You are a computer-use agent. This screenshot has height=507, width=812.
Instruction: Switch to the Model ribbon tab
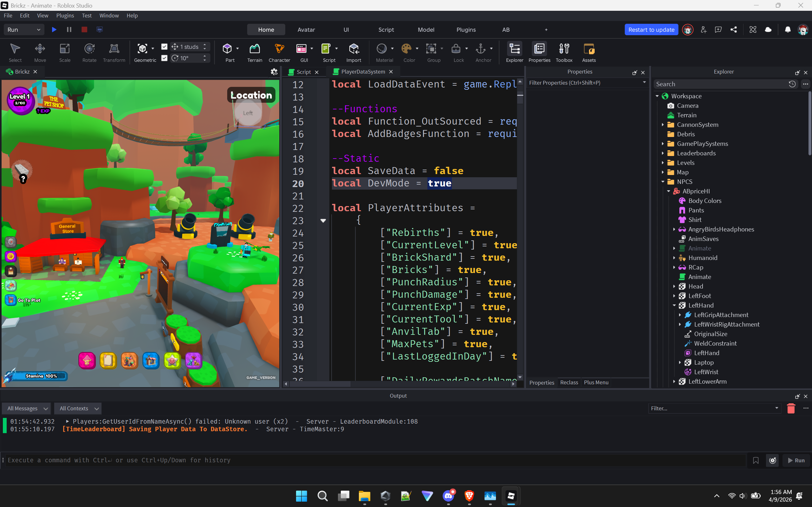[426, 29]
